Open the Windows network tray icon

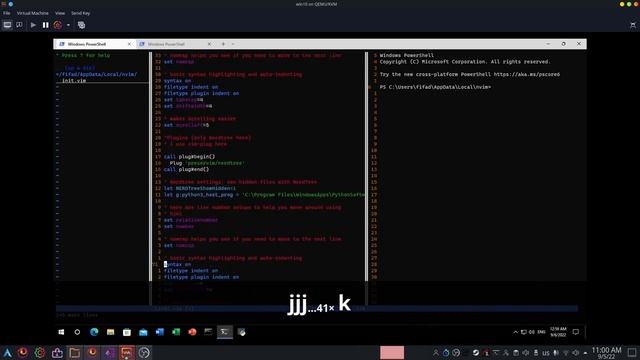(524, 332)
